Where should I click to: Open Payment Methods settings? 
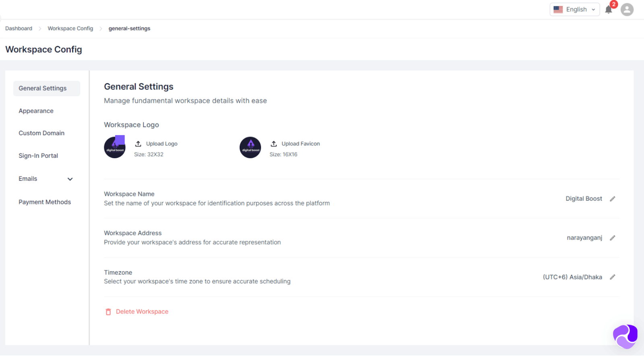tap(45, 202)
